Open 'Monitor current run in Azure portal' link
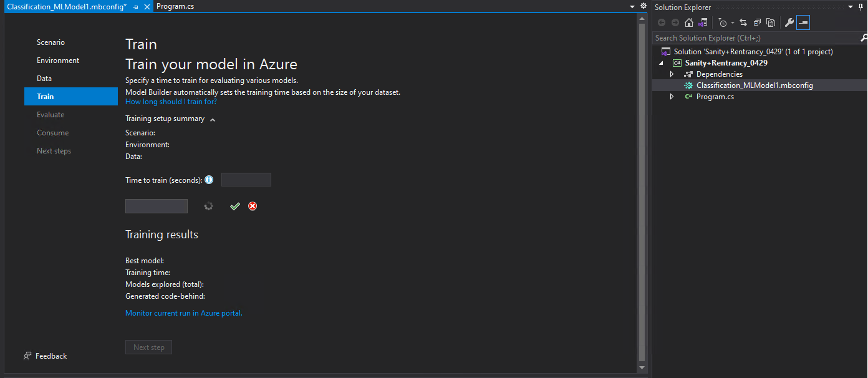This screenshot has width=868, height=378. (184, 313)
